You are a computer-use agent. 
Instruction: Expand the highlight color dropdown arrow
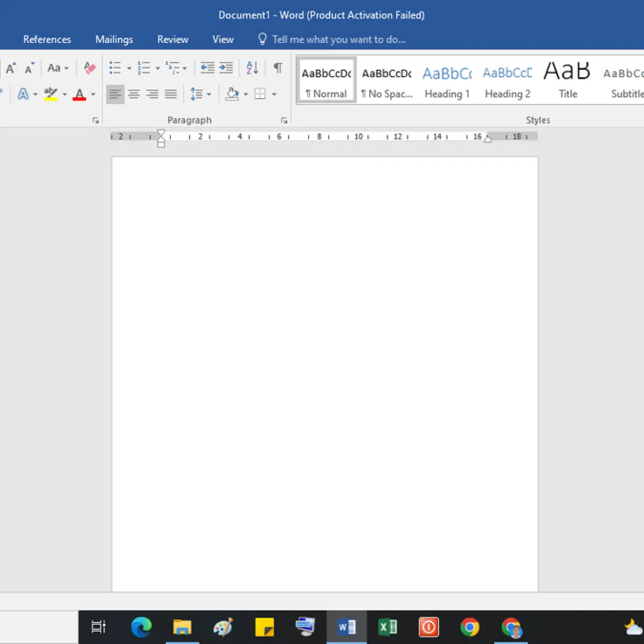pyautogui.click(x=64, y=94)
